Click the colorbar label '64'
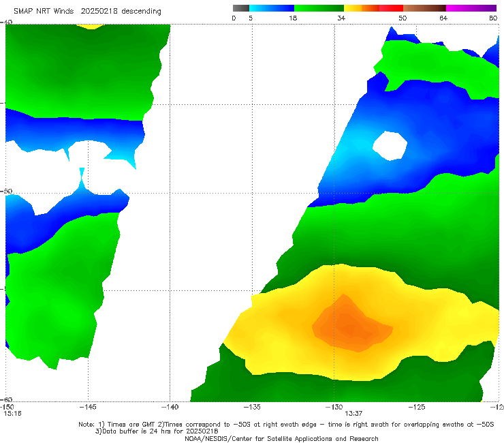This screenshot has width=504, height=443. 443,18
